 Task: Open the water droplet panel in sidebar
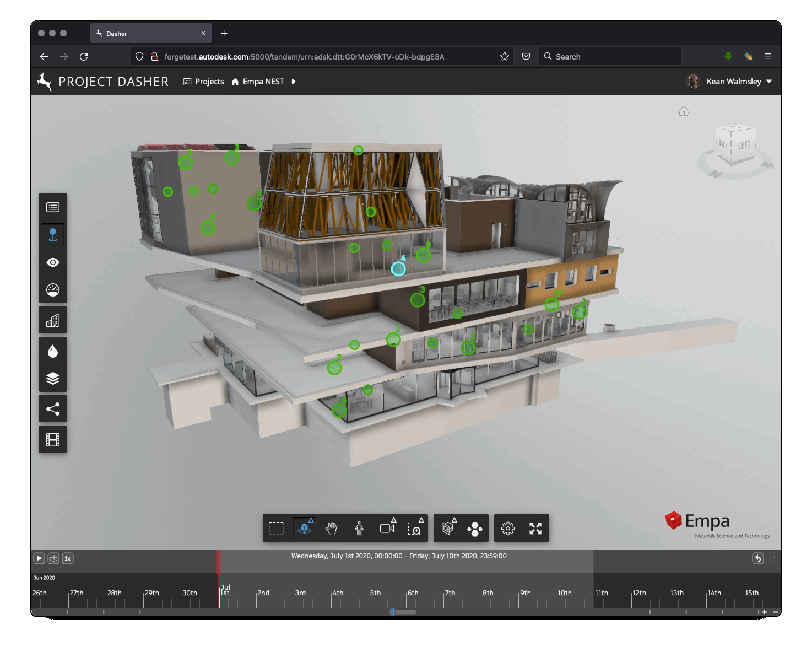pos(53,351)
